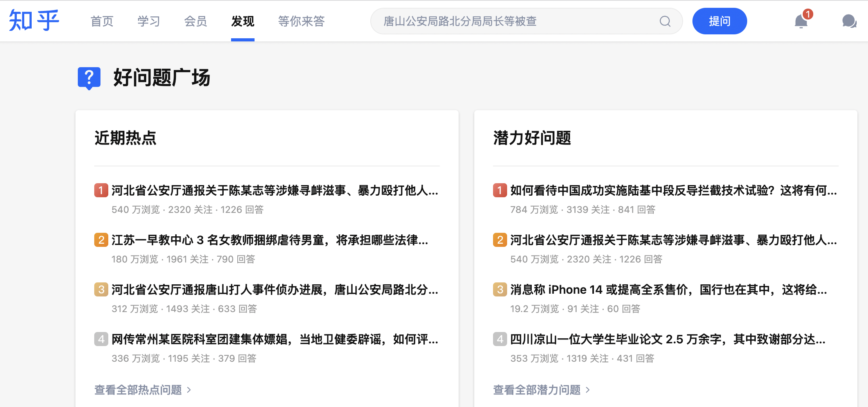Open the 会员 page
The height and width of the screenshot is (407, 868).
[195, 21]
